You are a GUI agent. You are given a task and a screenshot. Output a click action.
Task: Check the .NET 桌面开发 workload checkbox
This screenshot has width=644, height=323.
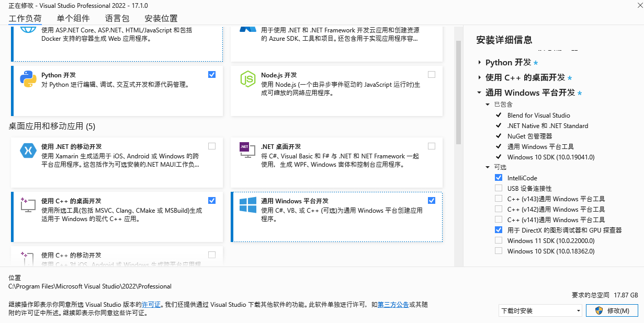click(x=432, y=146)
